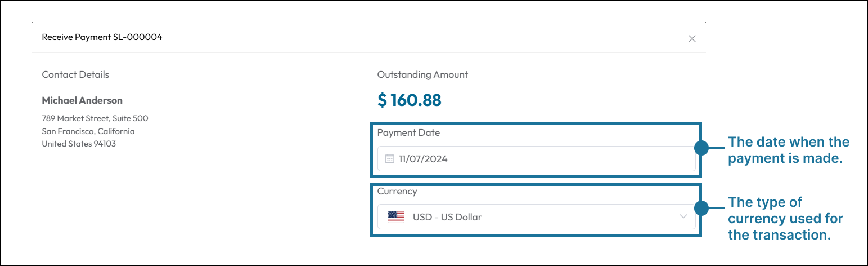The height and width of the screenshot is (266, 868).
Task: Click the Currency field label
Action: click(397, 192)
